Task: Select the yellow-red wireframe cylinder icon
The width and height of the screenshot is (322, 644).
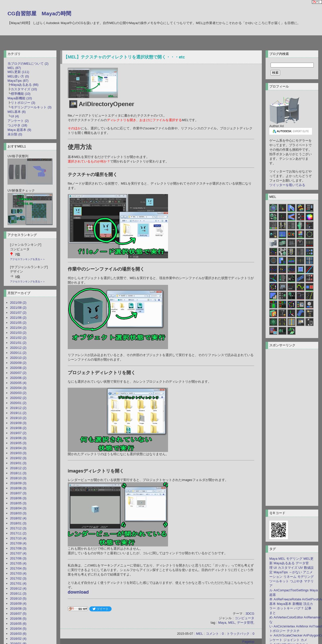Action: (x=300, y=208)
